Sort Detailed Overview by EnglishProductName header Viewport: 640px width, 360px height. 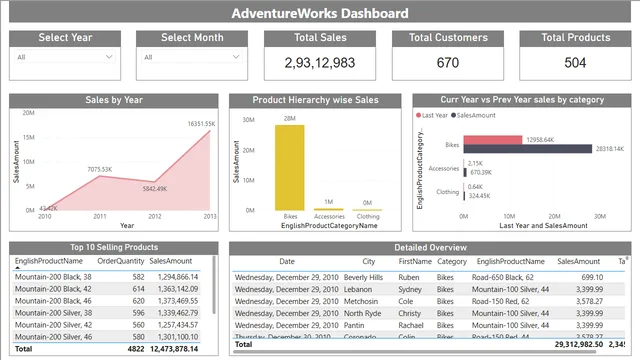pos(511,261)
